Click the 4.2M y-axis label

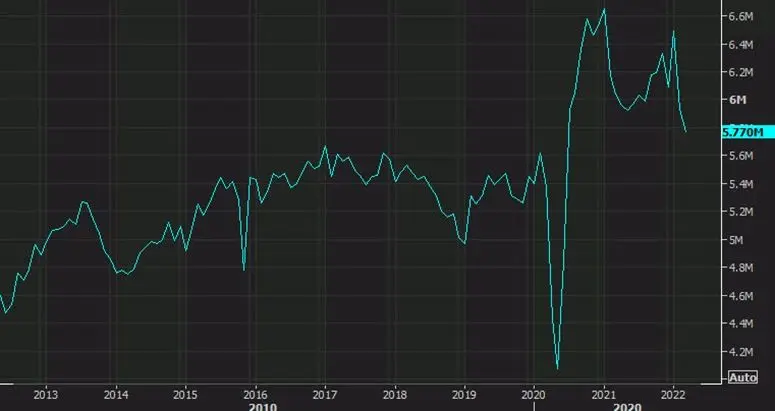[739, 352]
